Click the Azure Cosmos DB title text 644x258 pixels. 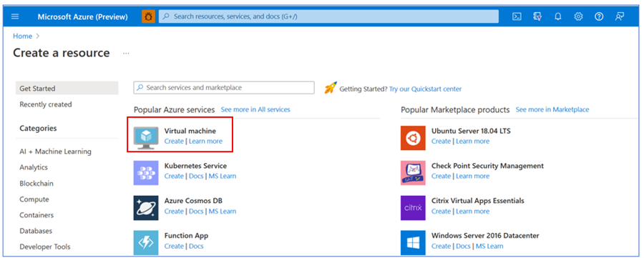[x=193, y=201]
